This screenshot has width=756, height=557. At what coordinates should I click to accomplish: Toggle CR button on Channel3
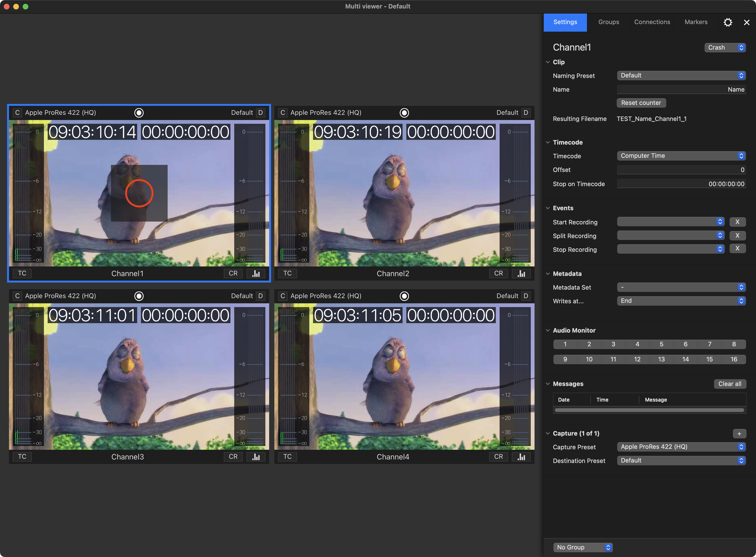(233, 457)
